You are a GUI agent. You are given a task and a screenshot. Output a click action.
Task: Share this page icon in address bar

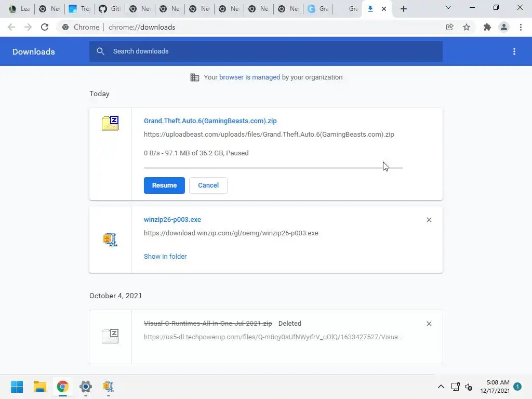(449, 27)
